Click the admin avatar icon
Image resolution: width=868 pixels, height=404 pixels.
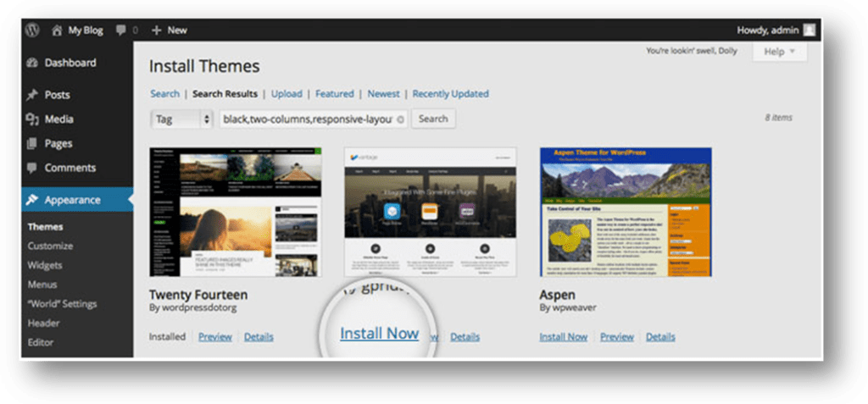pos(810,30)
